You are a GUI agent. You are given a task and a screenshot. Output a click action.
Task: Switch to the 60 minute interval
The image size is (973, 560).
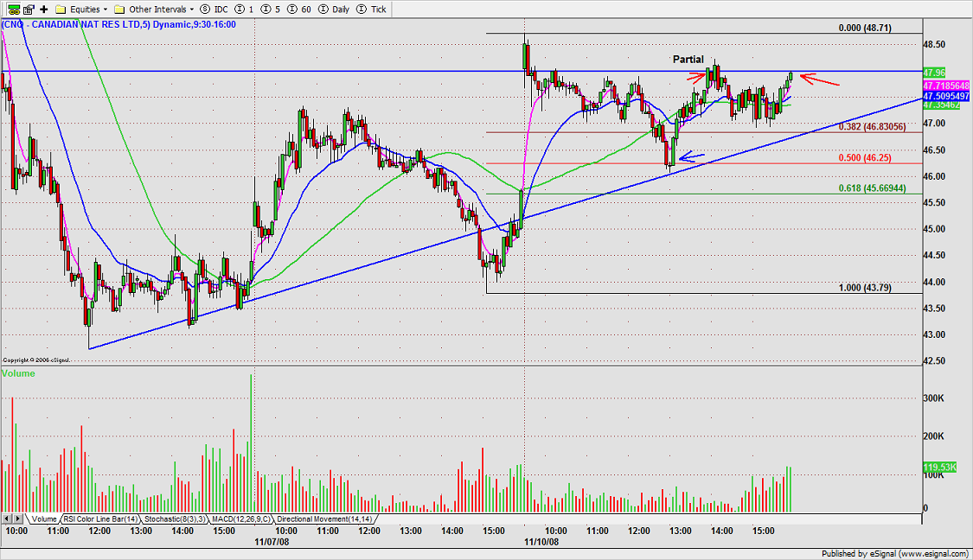[299, 10]
